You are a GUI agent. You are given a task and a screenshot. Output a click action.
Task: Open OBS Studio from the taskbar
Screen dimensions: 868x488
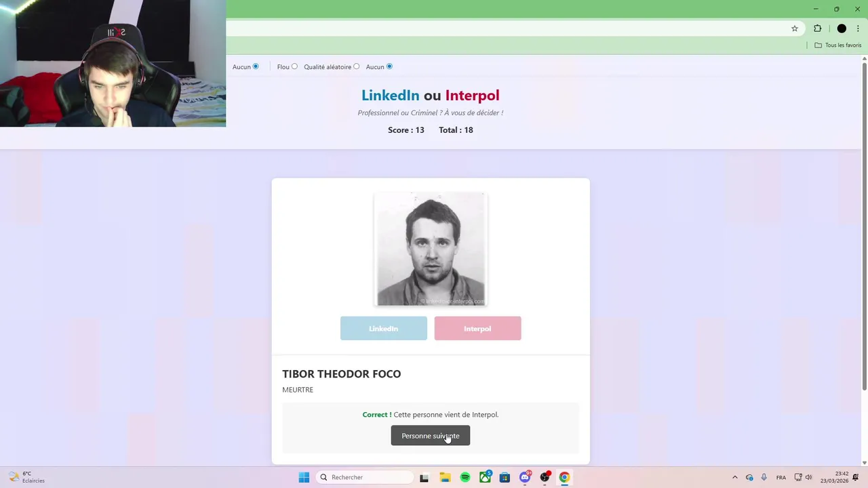coord(545,477)
